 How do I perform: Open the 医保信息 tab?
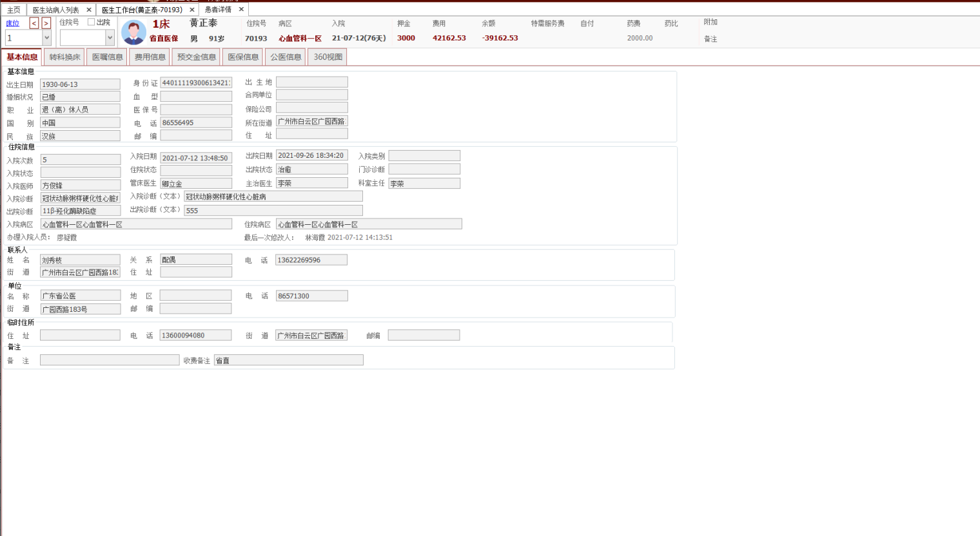pyautogui.click(x=243, y=57)
